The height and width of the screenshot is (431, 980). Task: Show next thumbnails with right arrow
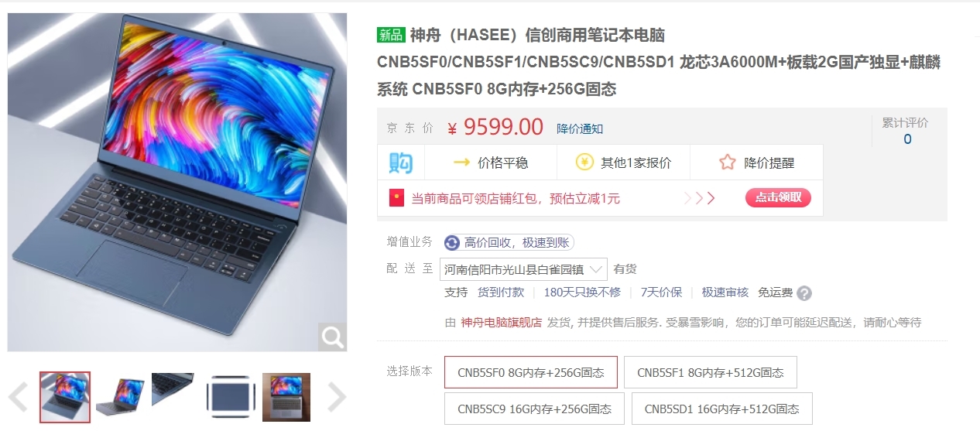[x=337, y=397]
